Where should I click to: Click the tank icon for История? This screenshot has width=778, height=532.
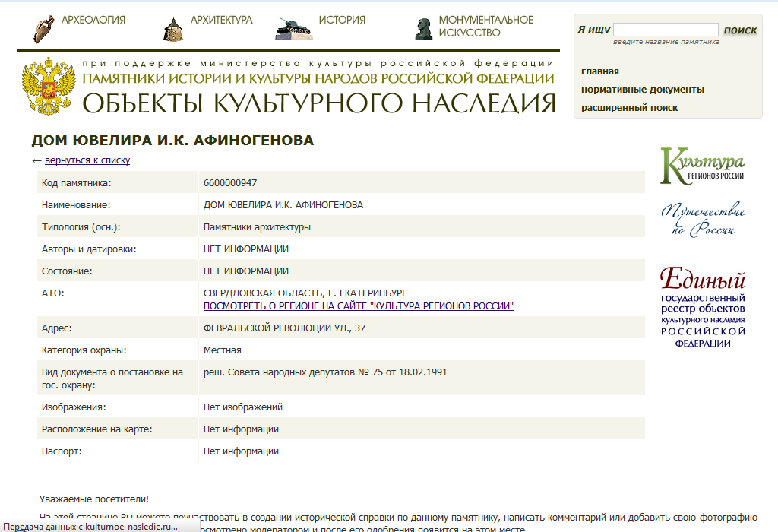point(294,28)
